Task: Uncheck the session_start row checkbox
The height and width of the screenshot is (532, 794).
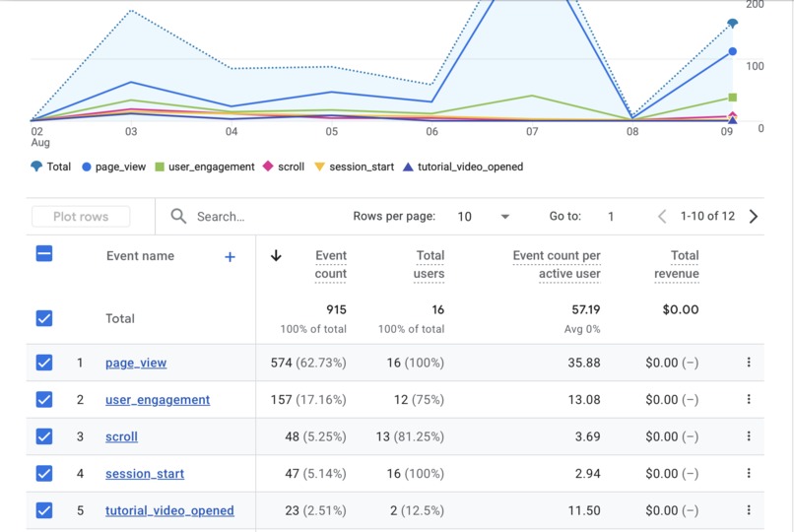Action: point(44,473)
